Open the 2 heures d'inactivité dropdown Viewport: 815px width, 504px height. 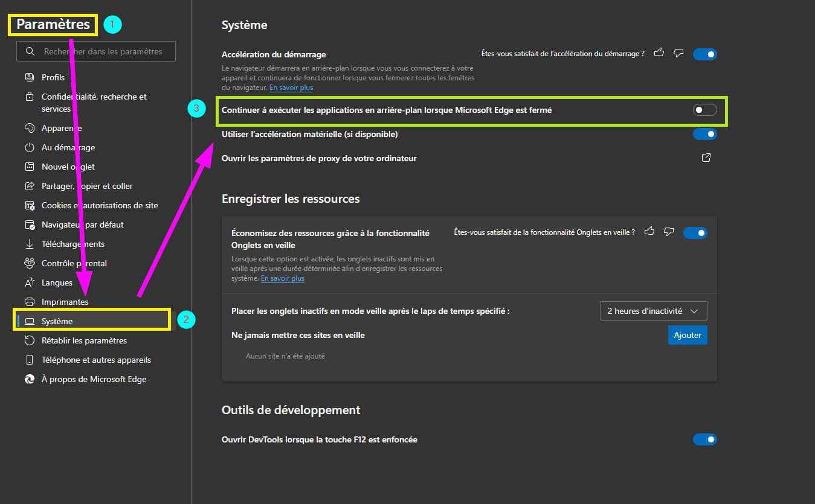click(x=654, y=311)
